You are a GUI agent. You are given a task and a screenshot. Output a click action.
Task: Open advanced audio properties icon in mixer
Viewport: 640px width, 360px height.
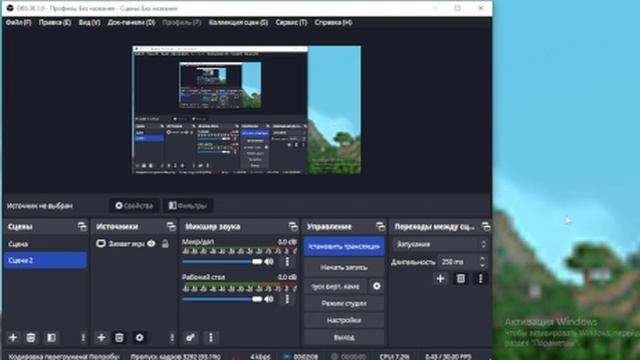[190, 338]
